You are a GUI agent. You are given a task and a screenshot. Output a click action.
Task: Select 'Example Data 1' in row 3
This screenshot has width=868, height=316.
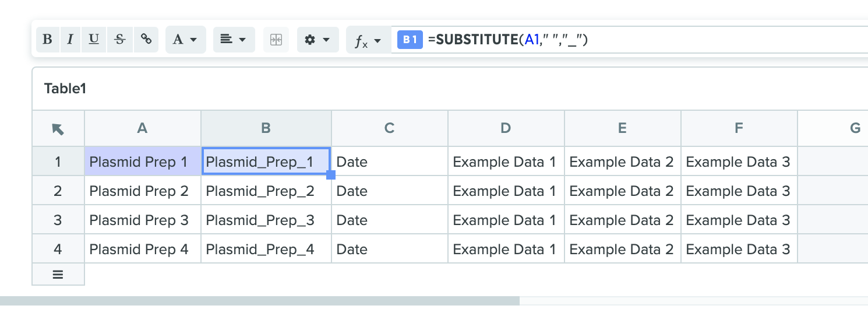[x=506, y=220]
